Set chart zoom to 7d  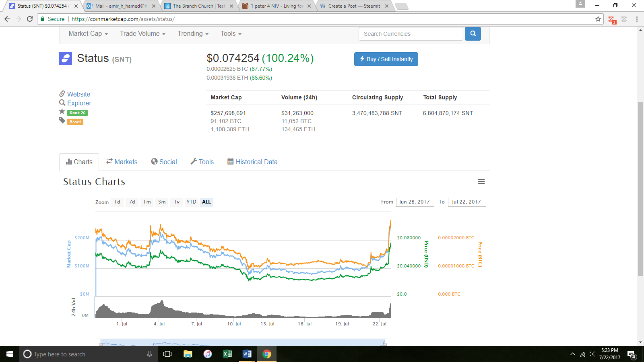pyautogui.click(x=132, y=202)
